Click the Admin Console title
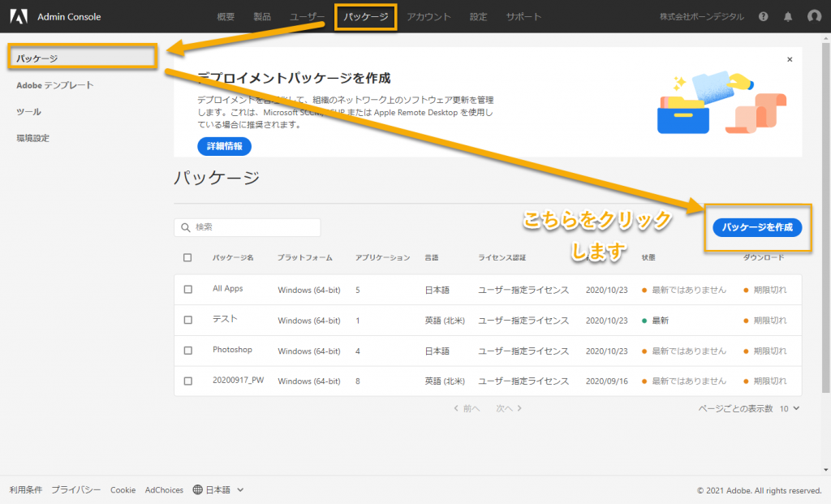831x504 pixels. coord(69,16)
